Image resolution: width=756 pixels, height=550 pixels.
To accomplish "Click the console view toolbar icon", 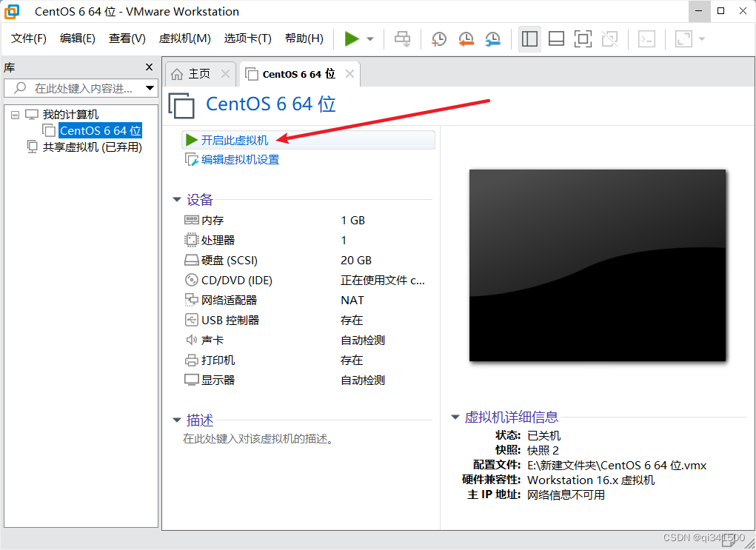I will click(x=646, y=38).
